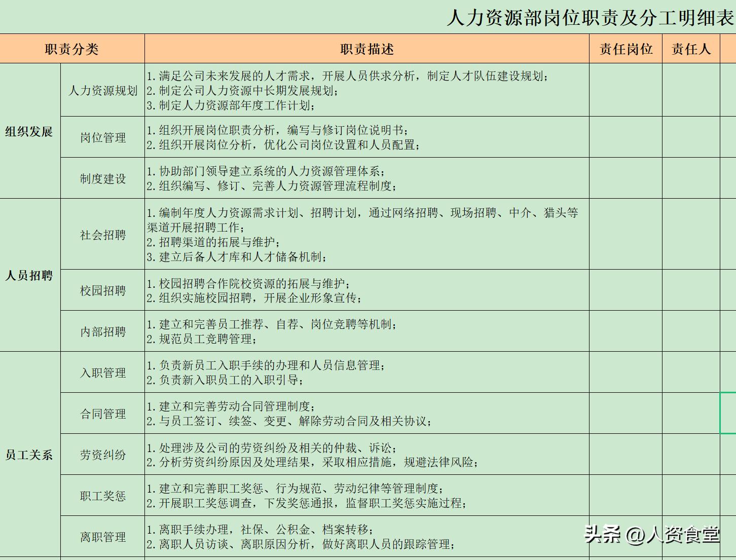Select the 入职管理 cell

(103, 372)
